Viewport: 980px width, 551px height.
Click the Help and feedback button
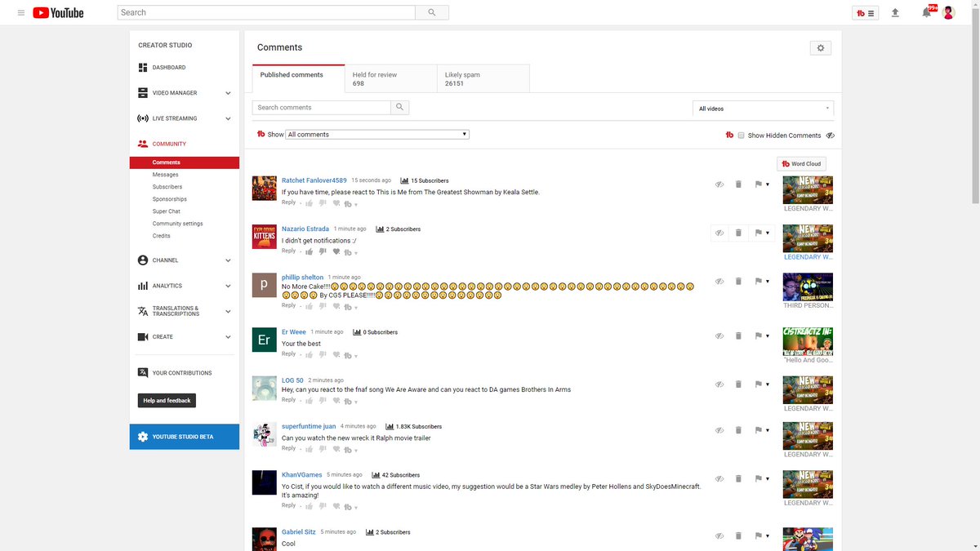167,400
